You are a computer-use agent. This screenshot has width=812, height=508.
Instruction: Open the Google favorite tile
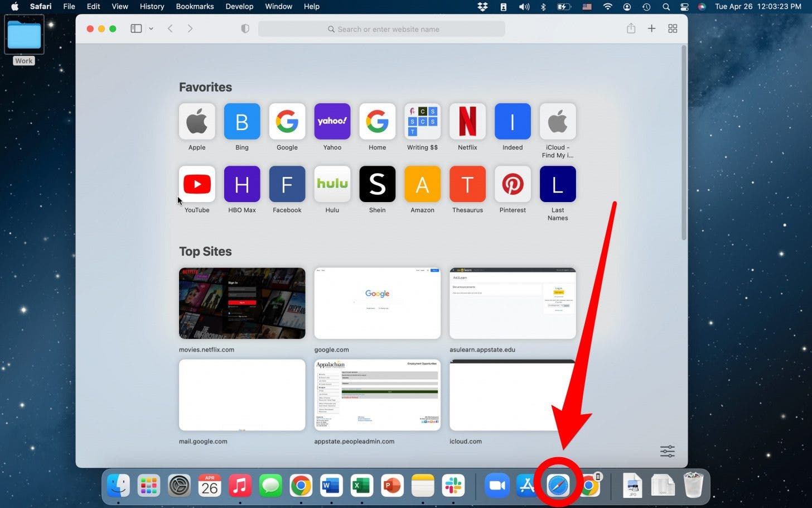click(x=287, y=121)
